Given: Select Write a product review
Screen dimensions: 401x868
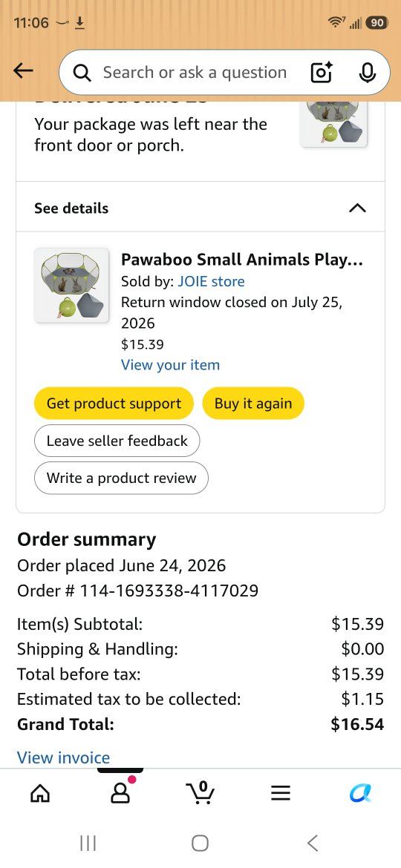Looking at the screenshot, I should 121,478.
